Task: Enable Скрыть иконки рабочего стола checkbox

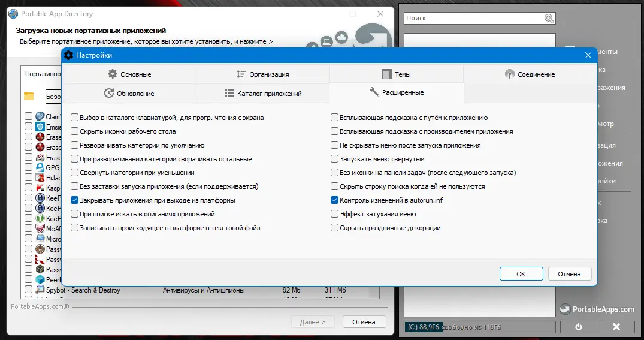Action: point(74,131)
